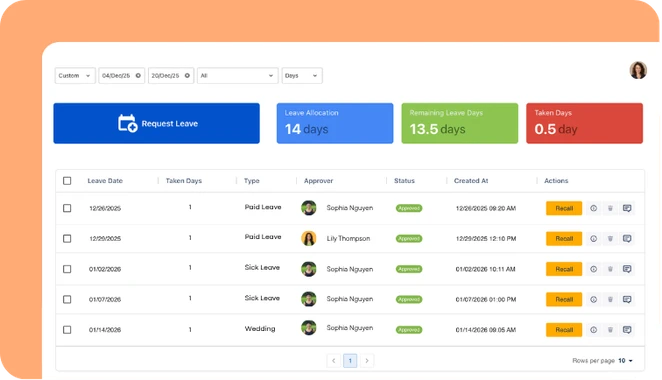Go to previous page with left chevron
This screenshot has width=662, height=380.
click(334, 361)
